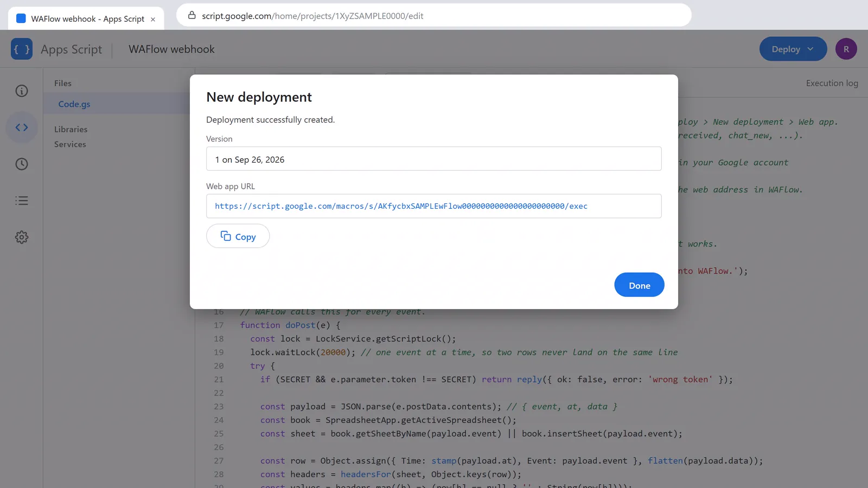Click the headersFor call on line 28
The width and height of the screenshot is (868, 488).
pyautogui.click(x=366, y=474)
